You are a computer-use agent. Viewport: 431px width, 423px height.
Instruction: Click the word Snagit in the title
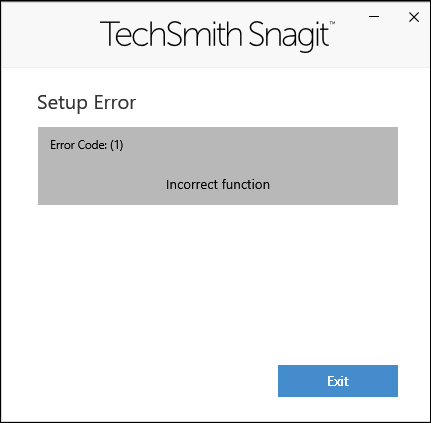point(289,36)
